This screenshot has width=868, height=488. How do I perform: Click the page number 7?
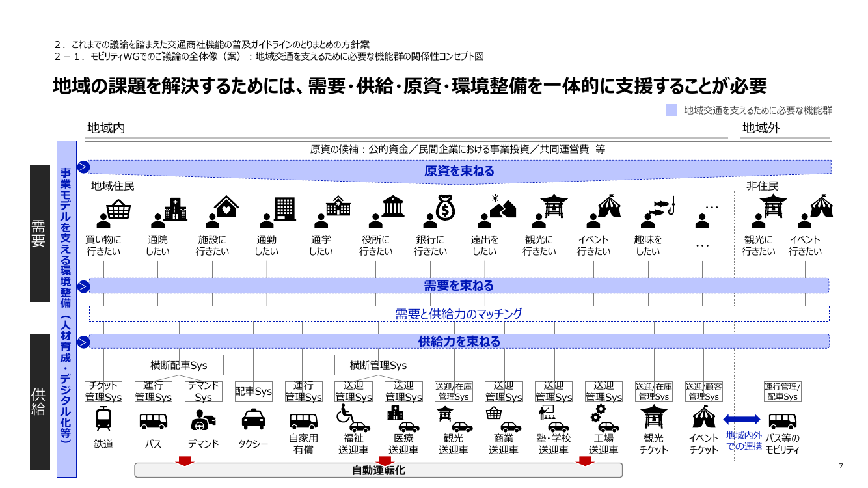coord(841,466)
